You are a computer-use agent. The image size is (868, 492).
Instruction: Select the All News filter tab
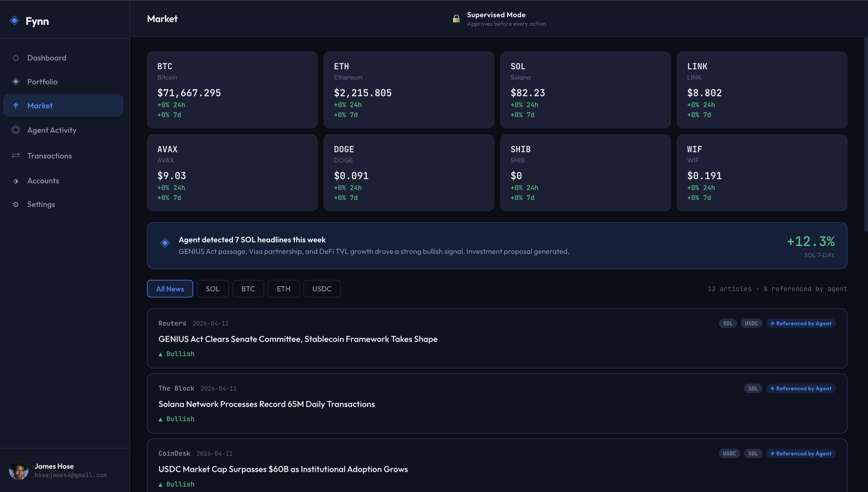tap(170, 289)
